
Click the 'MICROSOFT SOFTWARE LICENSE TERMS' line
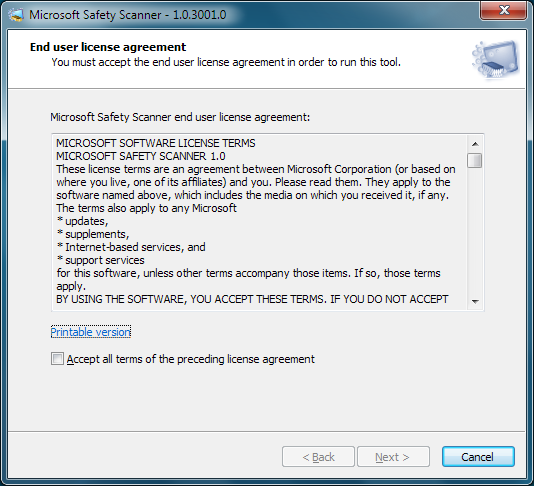point(156,143)
